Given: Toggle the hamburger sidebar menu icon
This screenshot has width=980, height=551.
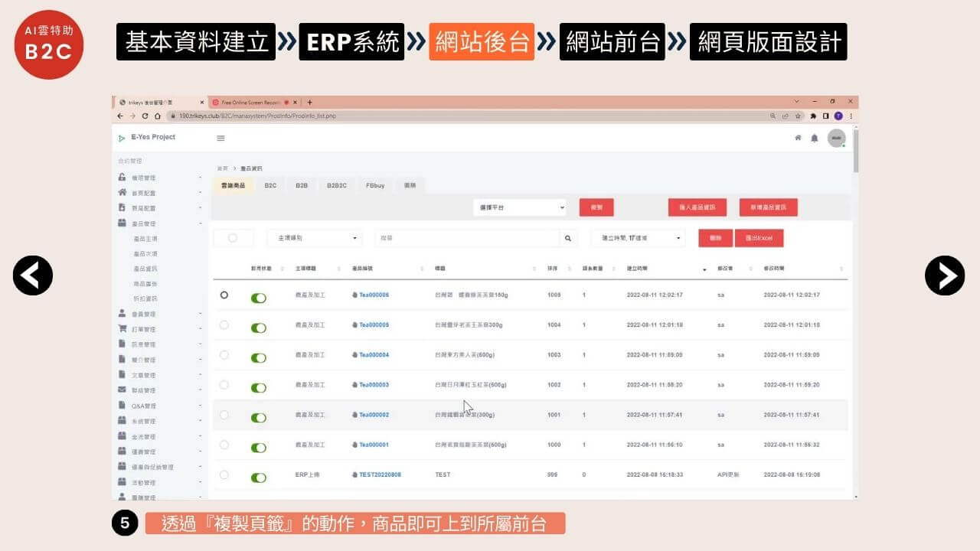Looking at the screenshot, I should coord(220,139).
